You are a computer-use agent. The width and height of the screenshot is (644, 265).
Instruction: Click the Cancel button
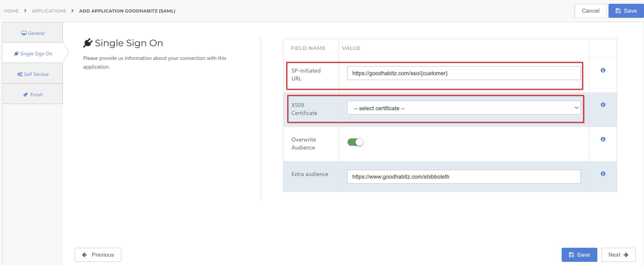(x=590, y=11)
